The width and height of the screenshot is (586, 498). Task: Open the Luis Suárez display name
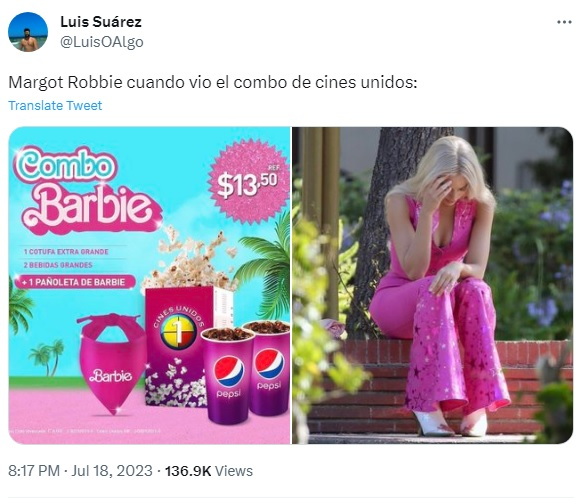point(101,22)
